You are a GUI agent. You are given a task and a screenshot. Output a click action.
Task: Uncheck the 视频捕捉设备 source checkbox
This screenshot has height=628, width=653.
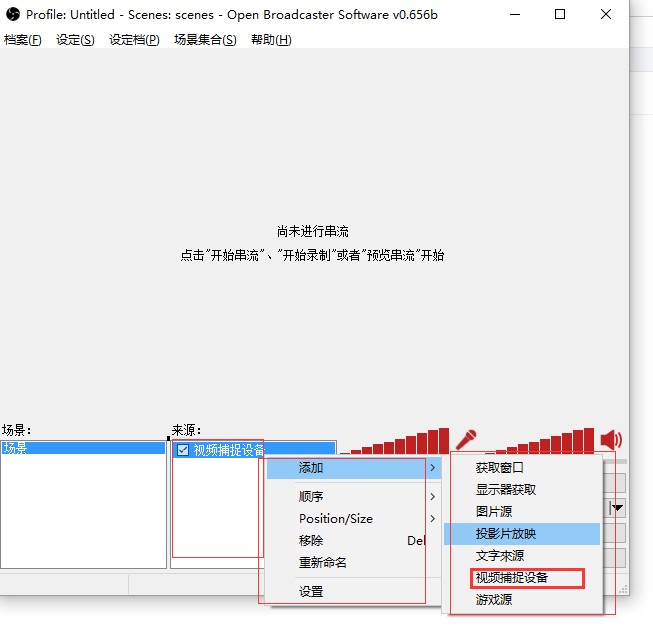[x=183, y=450]
